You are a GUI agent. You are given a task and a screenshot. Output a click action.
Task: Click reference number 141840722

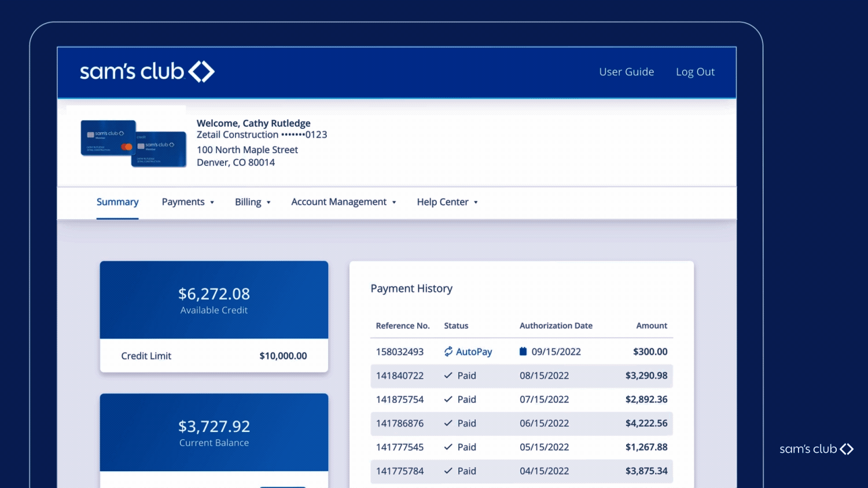pos(400,376)
